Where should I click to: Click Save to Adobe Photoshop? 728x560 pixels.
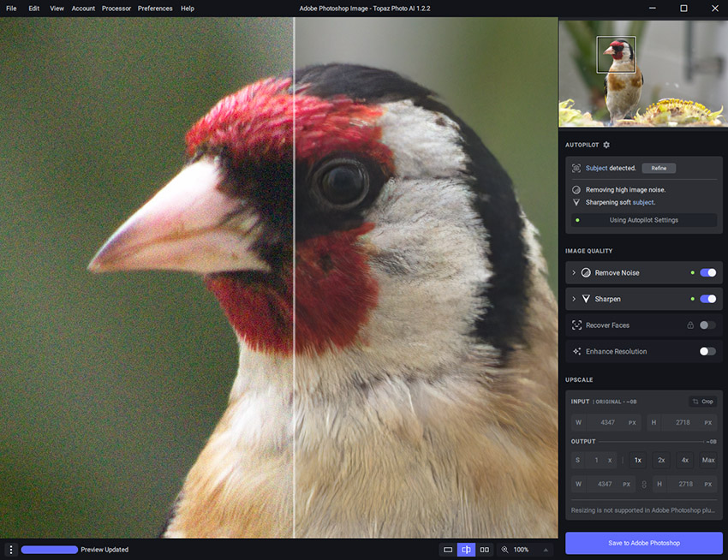point(643,543)
